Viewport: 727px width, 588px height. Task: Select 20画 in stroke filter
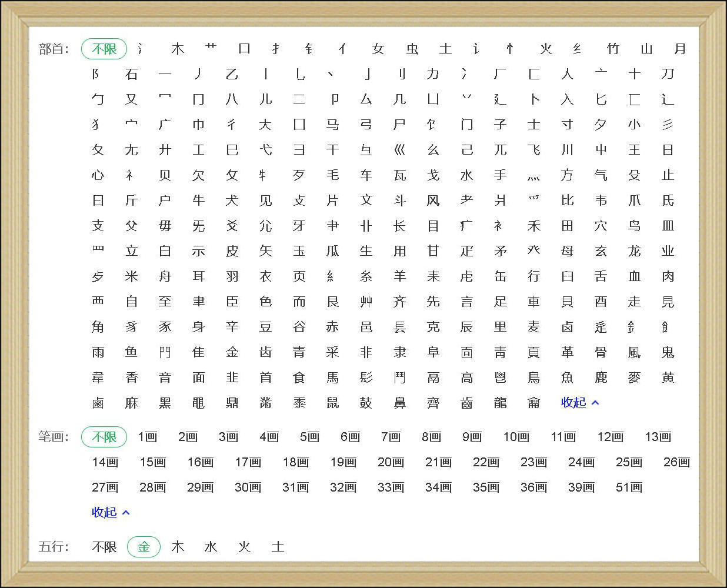point(391,462)
